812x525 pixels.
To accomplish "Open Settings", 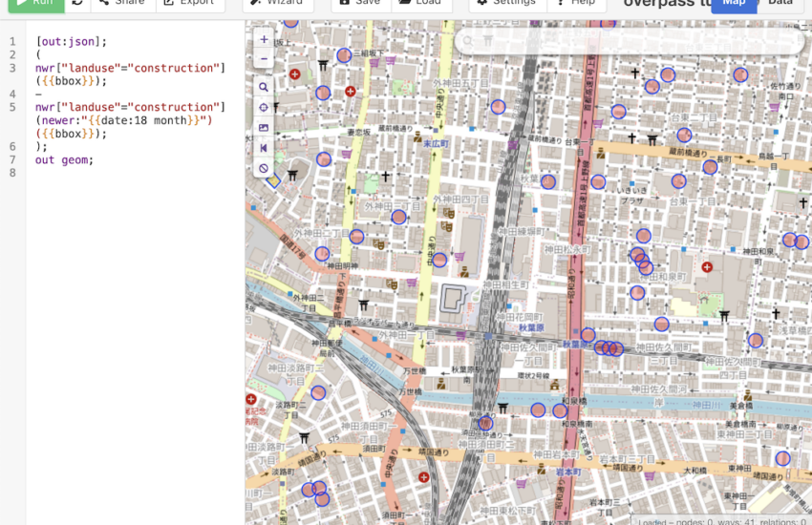I will pyautogui.click(x=506, y=3).
